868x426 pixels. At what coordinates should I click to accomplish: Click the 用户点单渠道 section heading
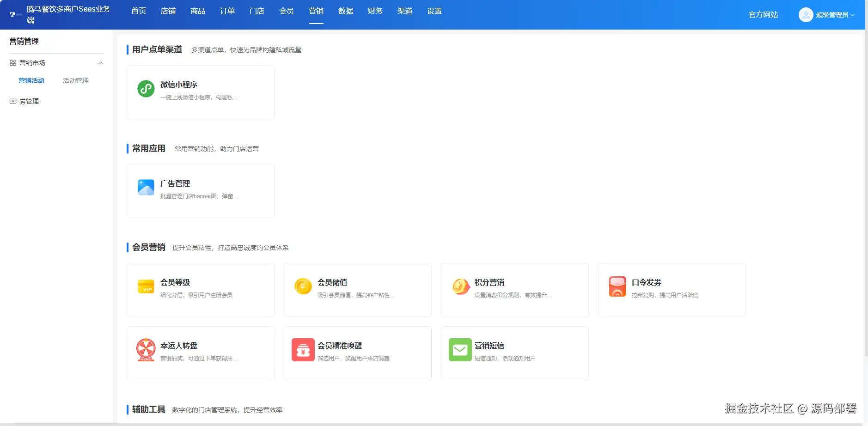point(157,49)
